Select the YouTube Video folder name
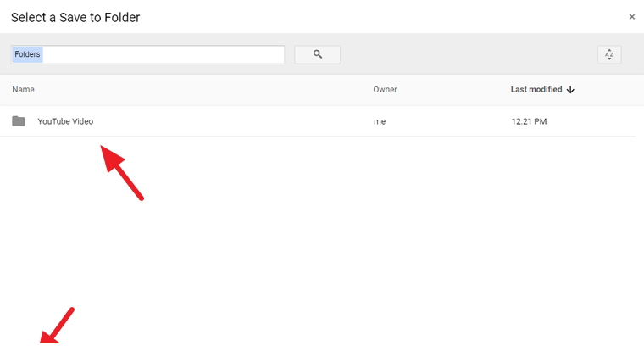 [x=65, y=121]
